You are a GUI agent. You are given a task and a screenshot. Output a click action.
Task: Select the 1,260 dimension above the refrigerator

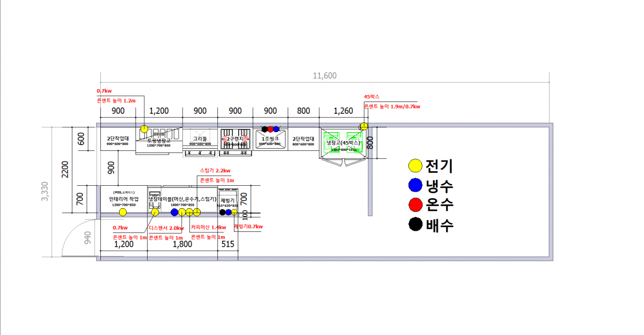pyautogui.click(x=343, y=111)
